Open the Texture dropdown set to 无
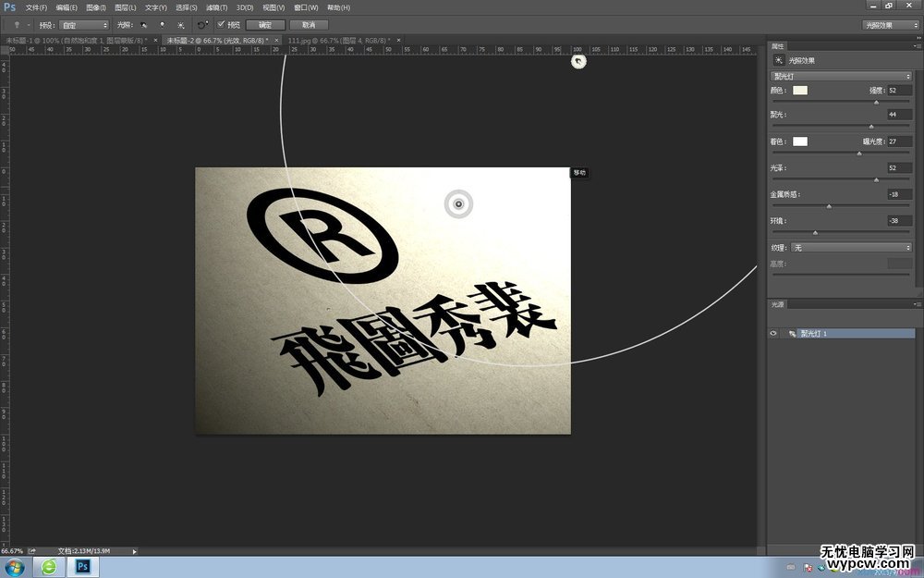The height and width of the screenshot is (578, 924). [x=851, y=248]
